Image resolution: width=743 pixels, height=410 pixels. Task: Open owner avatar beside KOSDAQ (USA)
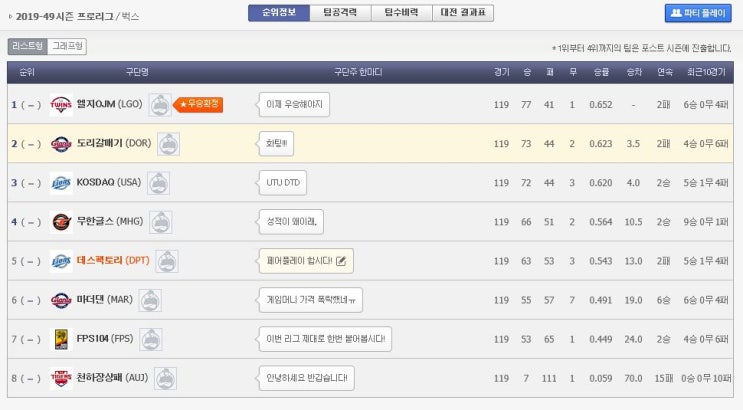tap(158, 183)
